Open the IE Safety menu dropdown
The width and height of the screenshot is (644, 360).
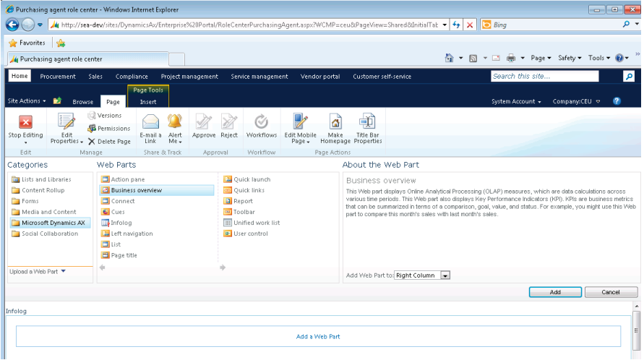[x=570, y=58]
